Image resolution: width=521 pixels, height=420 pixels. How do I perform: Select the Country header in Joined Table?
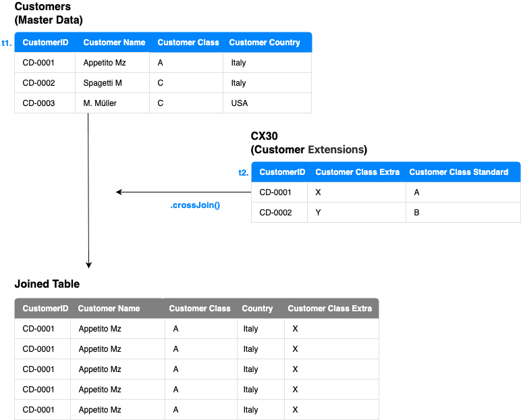click(257, 309)
